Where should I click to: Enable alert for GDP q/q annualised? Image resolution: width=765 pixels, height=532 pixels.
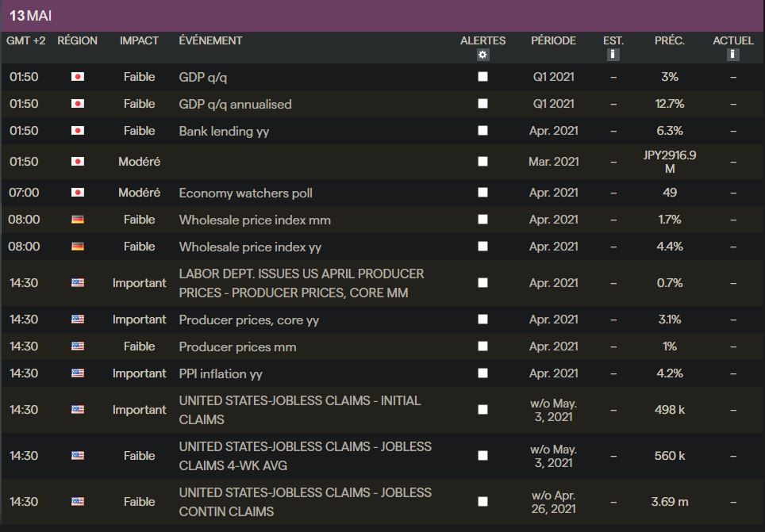pyautogui.click(x=482, y=103)
